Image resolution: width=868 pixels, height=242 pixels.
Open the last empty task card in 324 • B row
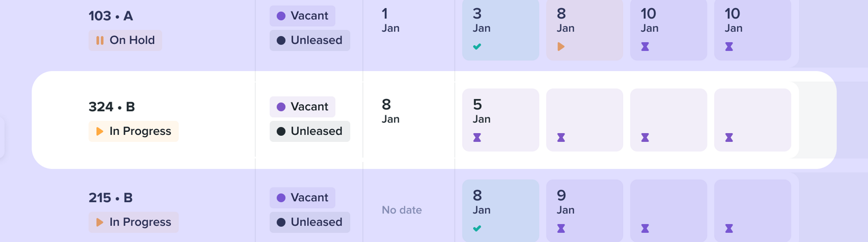[x=753, y=120]
